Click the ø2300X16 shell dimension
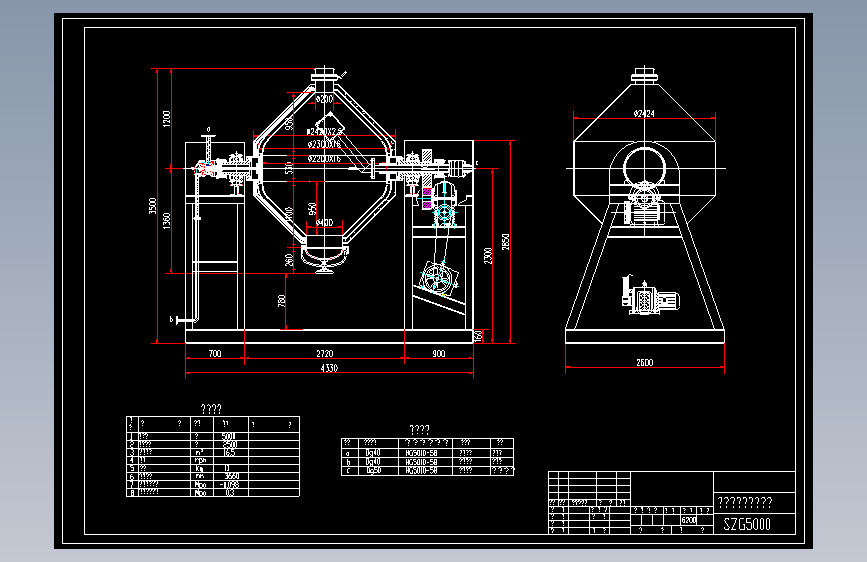The height and width of the screenshot is (562, 867). pos(324,144)
